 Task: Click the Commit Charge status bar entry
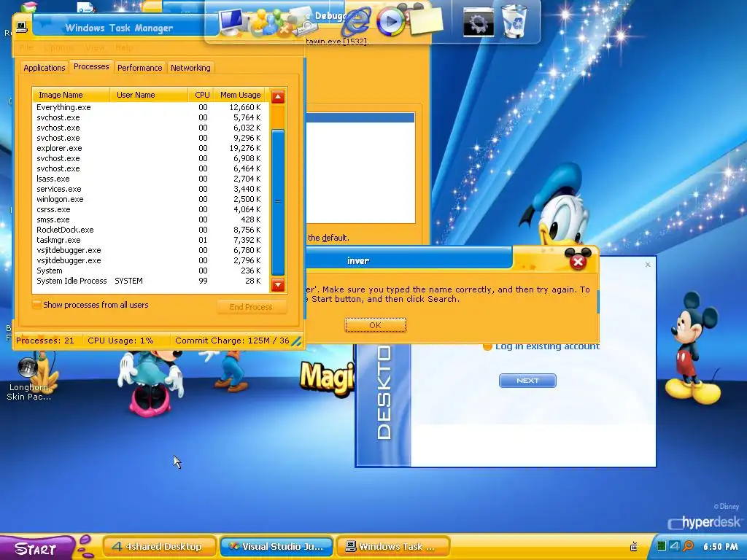pos(232,341)
